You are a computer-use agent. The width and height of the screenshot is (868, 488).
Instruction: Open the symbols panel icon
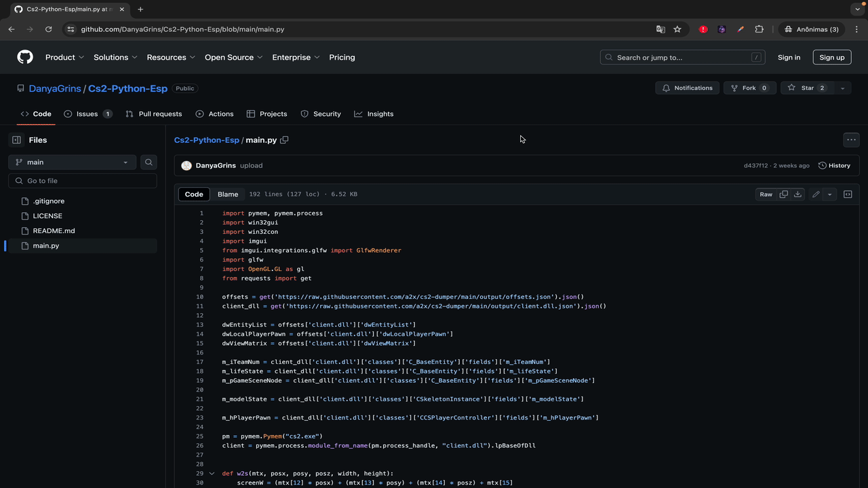[848, 195]
